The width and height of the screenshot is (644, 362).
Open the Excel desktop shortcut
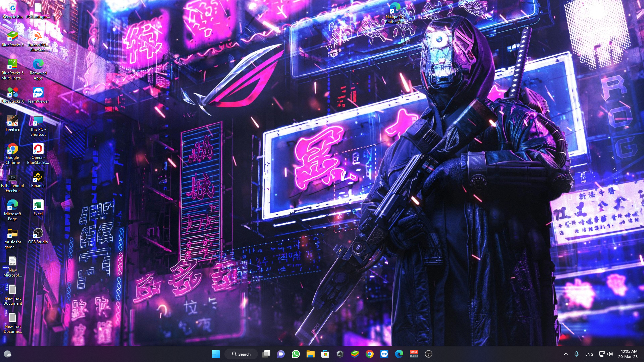tap(38, 207)
